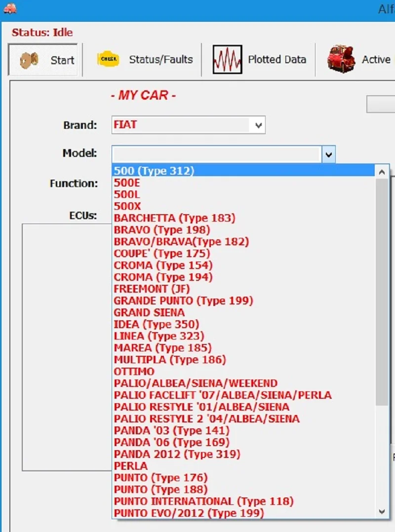Pick CROMA (Type 154)
The height and width of the screenshot is (532, 395).
tap(243, 266)
